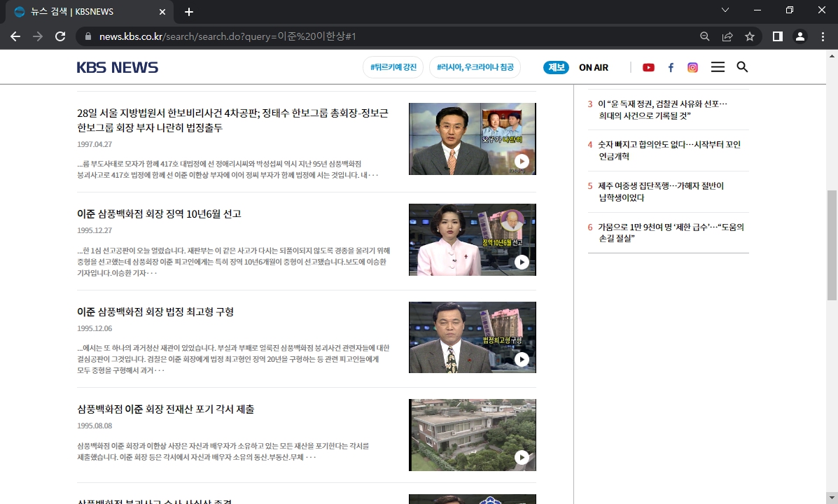Share this page via share icon

coord(727,36)
